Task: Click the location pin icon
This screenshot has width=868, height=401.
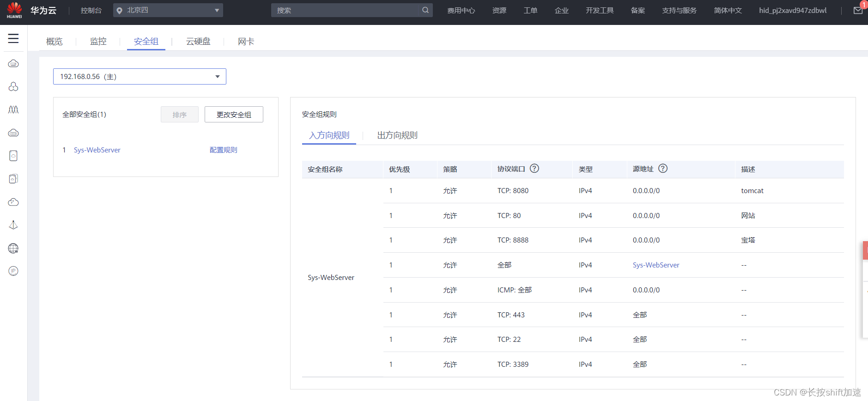Action: 120,10
